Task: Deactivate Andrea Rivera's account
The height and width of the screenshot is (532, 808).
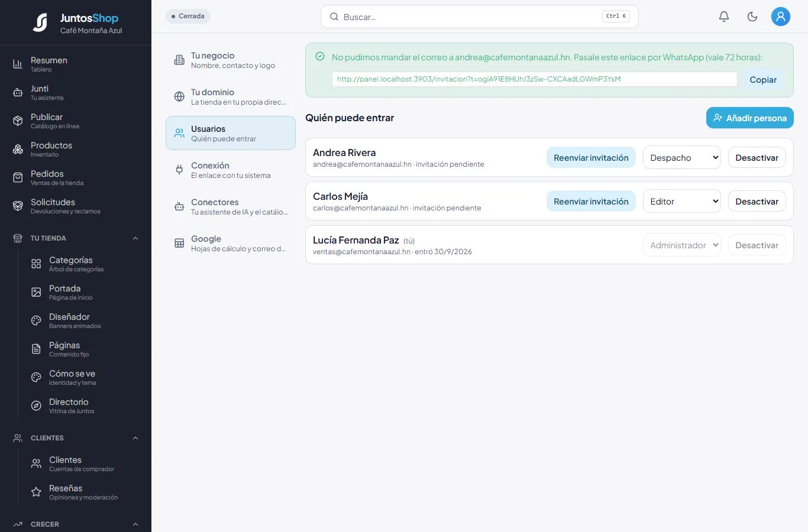Action: 757,157
